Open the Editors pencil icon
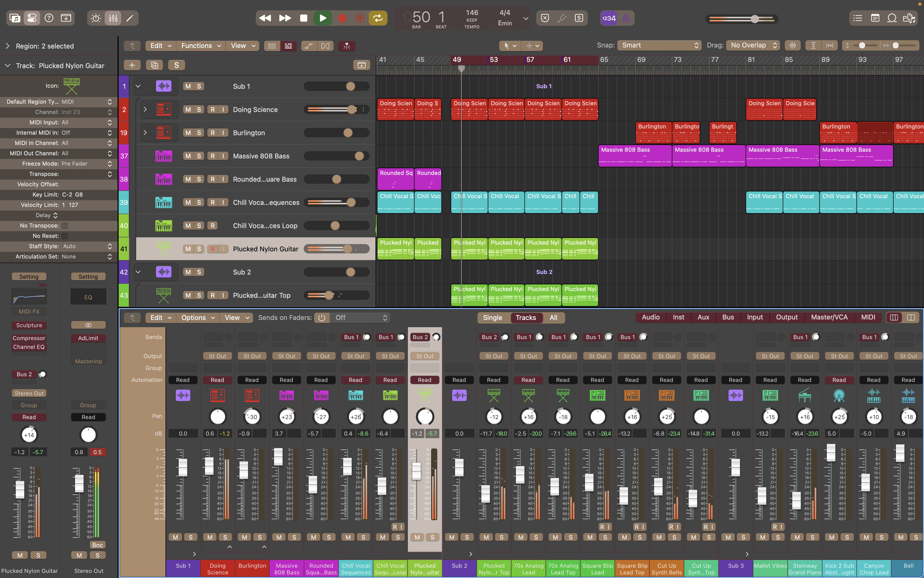 click(130, 18)
